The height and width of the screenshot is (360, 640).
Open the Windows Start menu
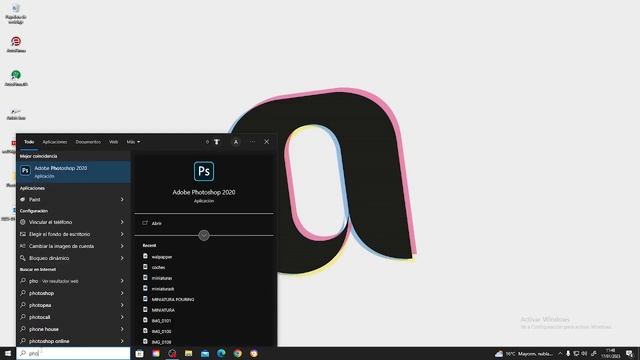tap(7, 353)
